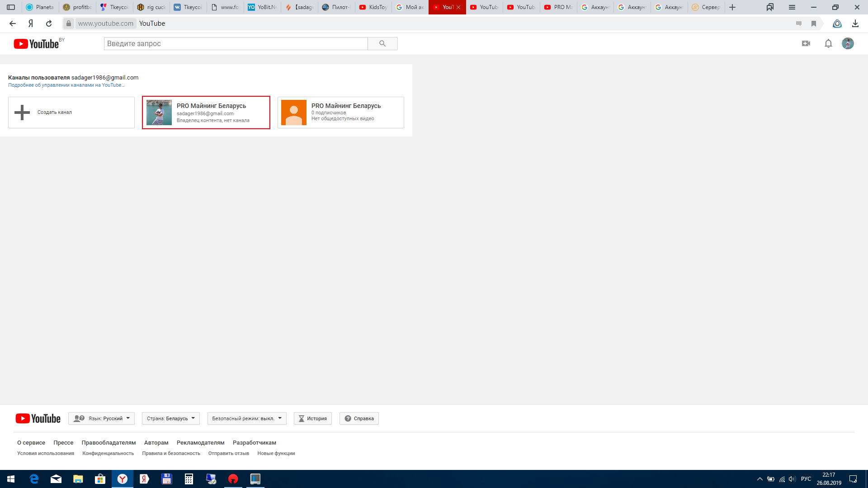The image size is (868, 488).
Task: Expand the Язык: Русский dropdown
Action: [101, 418]
